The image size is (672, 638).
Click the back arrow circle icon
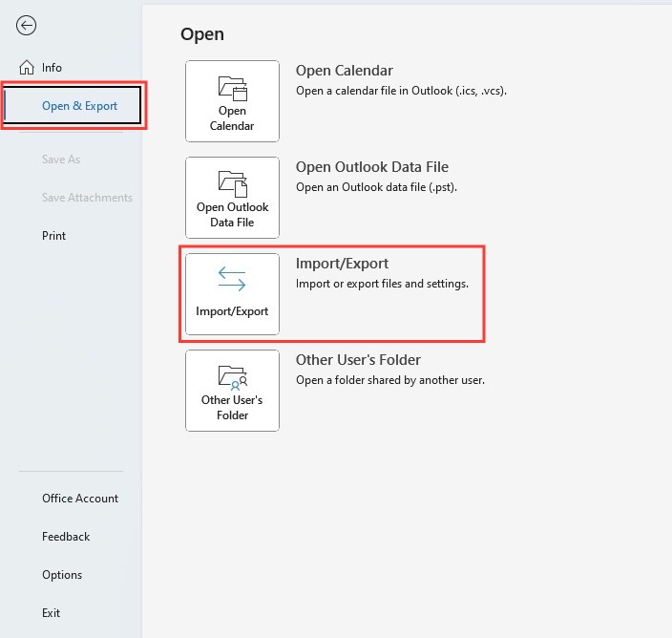[x=26, y=25]
